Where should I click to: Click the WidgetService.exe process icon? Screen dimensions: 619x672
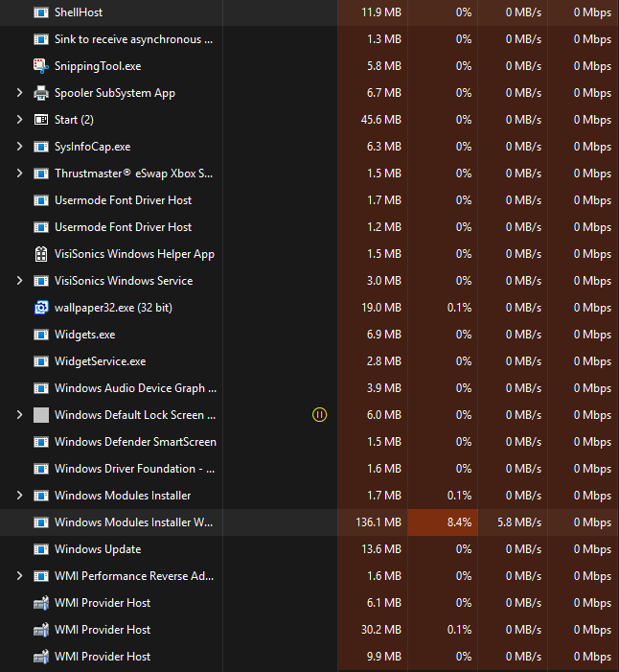41,361
